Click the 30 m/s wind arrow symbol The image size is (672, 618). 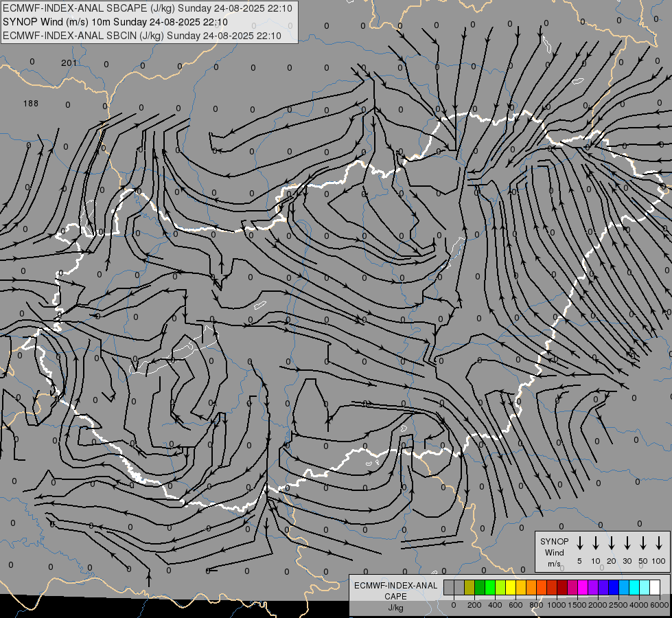pos(627,543)
